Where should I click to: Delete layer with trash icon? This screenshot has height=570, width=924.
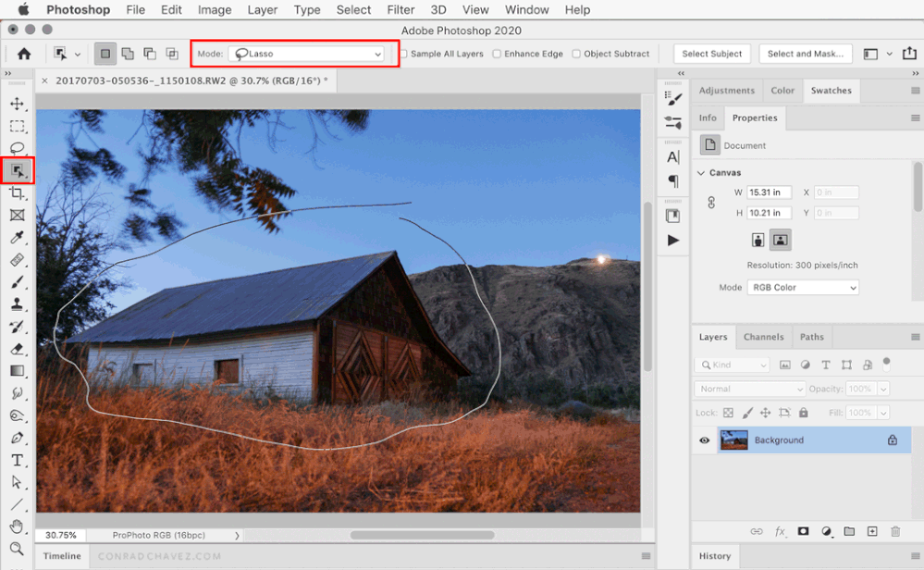pos(895,532)
